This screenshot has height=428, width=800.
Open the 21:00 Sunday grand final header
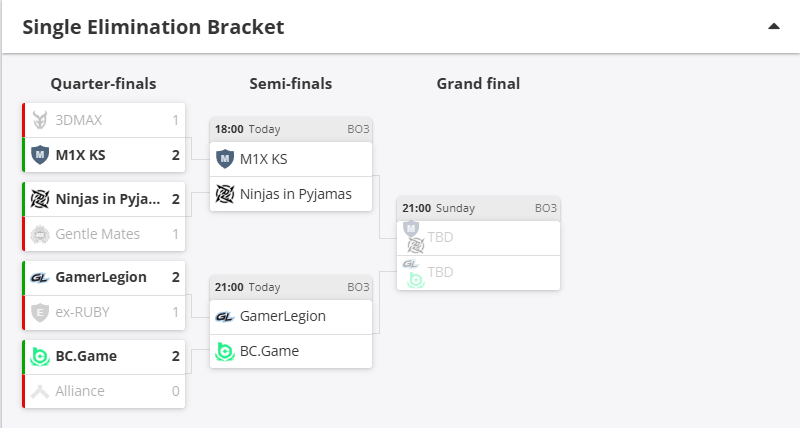[x=478, y=208]
